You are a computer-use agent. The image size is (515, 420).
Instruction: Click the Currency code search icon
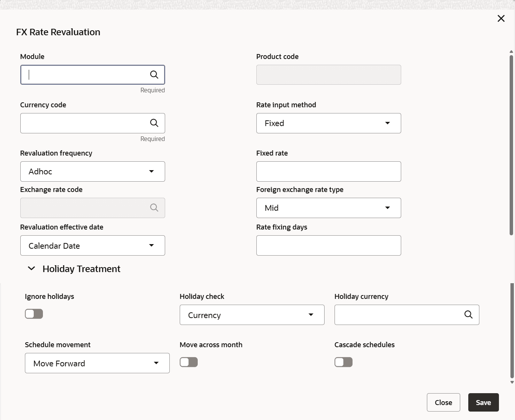point(154,123)
